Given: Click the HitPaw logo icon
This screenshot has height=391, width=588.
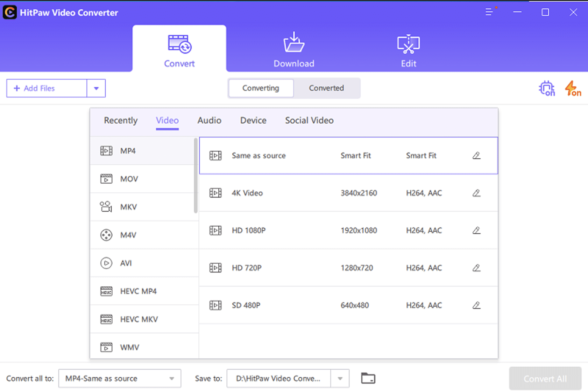Looking at the screenshot, I should click(x=9, y=13).
